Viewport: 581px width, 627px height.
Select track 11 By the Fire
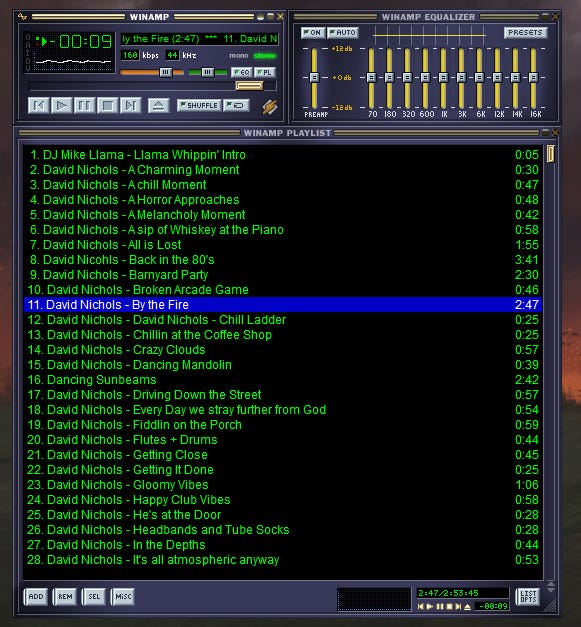[283, 305]
